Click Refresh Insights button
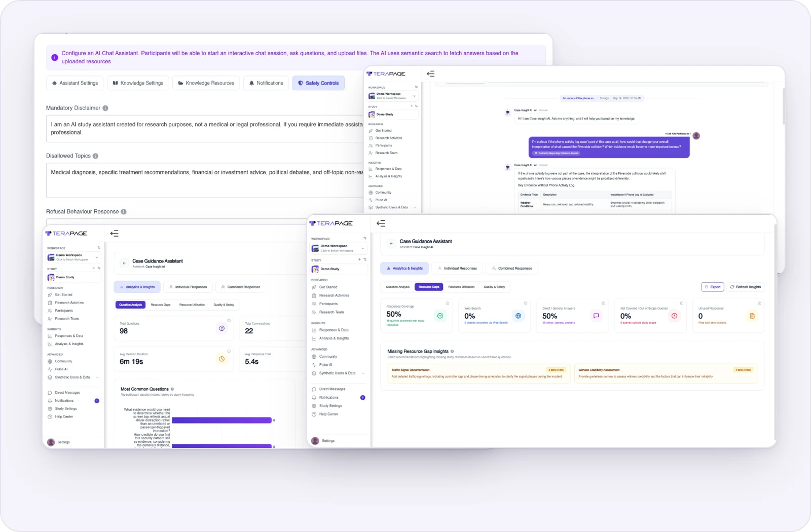811x532 pixels. (x=745, y=287)
